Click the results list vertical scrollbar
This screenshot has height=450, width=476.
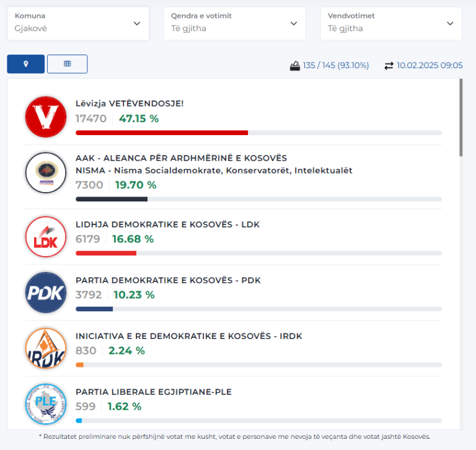click(x=461, y=118)
